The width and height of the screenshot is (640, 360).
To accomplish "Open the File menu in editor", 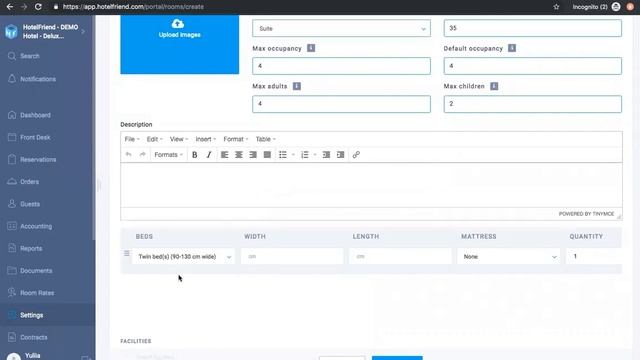I will coord(132,139).
